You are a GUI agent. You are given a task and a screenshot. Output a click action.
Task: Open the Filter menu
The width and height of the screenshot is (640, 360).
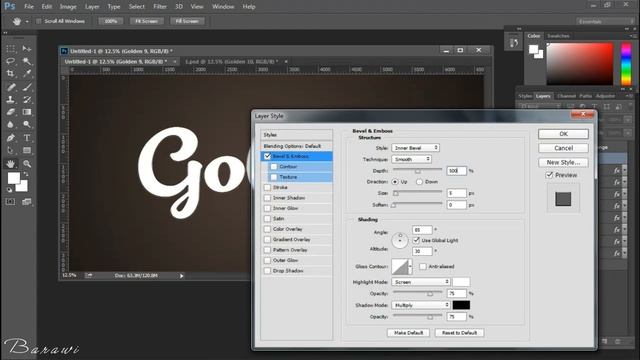pos(160,7)
